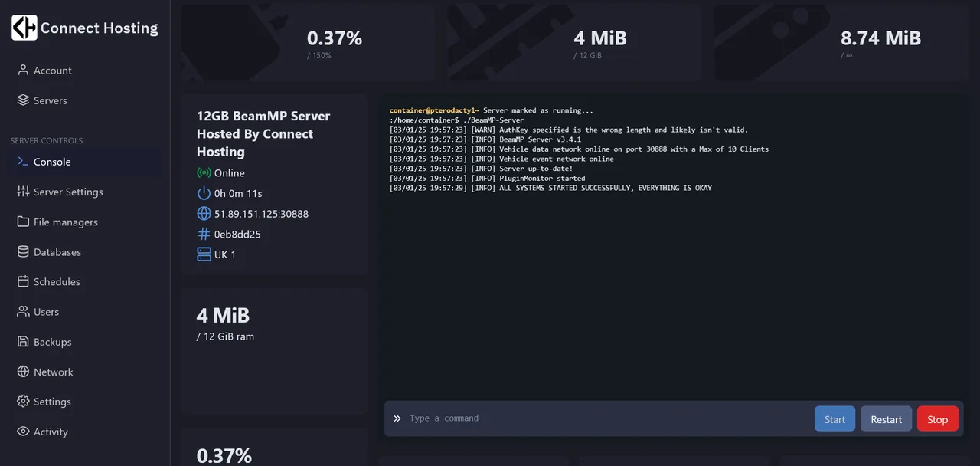
Task: Click the top 4 MiB memory stat
Action: [x=600, y=38]
